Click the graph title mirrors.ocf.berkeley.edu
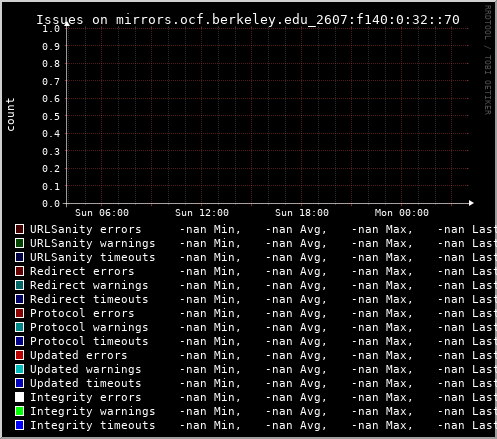This screenshot has height=439, width=497. [x=248, y=20]
